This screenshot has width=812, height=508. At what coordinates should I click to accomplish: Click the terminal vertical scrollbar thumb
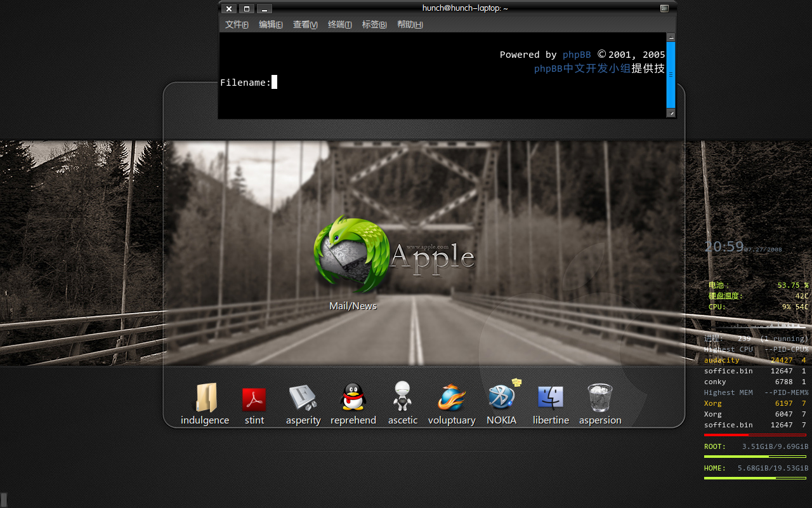click(671, 75)
